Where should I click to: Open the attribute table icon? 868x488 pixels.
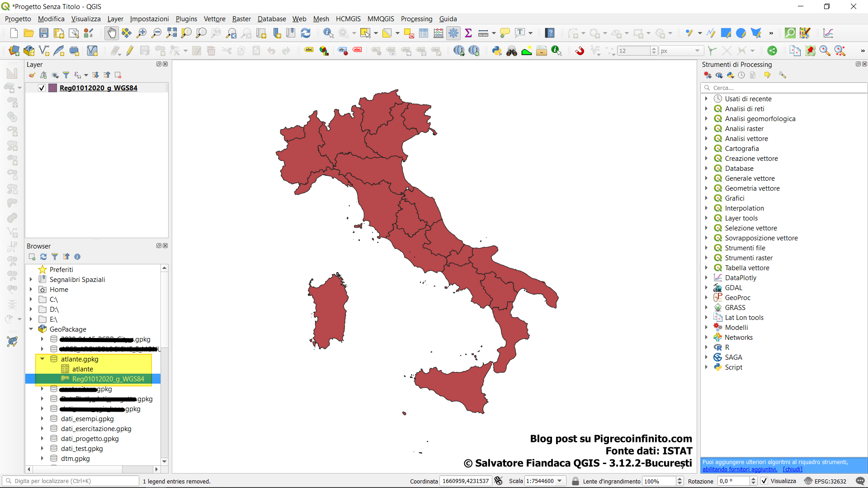424,33
